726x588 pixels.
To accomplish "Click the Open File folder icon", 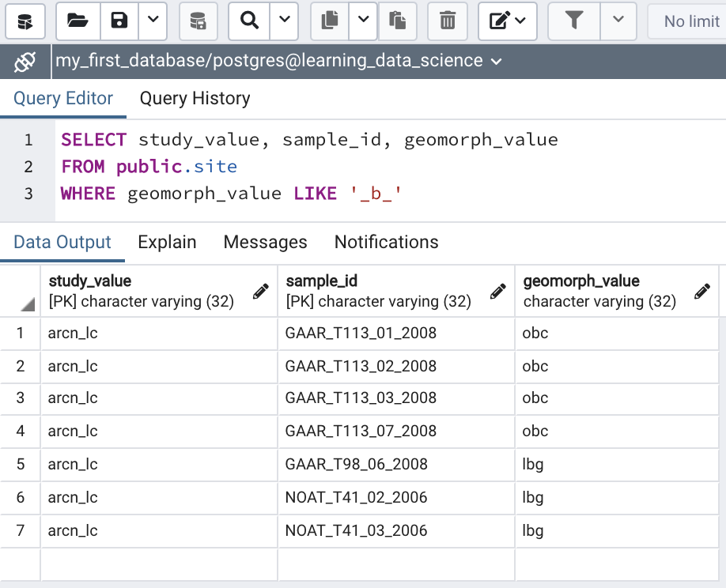I will pyautogui.click(x=78, y=21).
